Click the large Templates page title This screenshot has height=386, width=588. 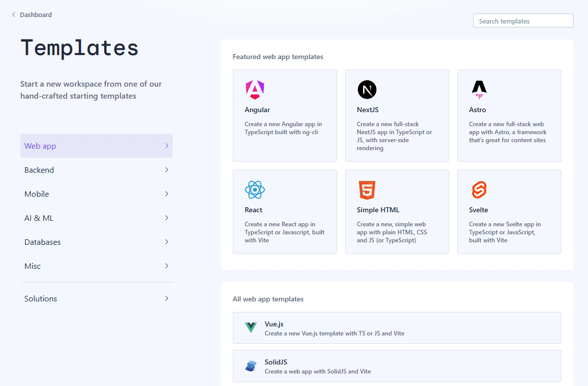80,48
